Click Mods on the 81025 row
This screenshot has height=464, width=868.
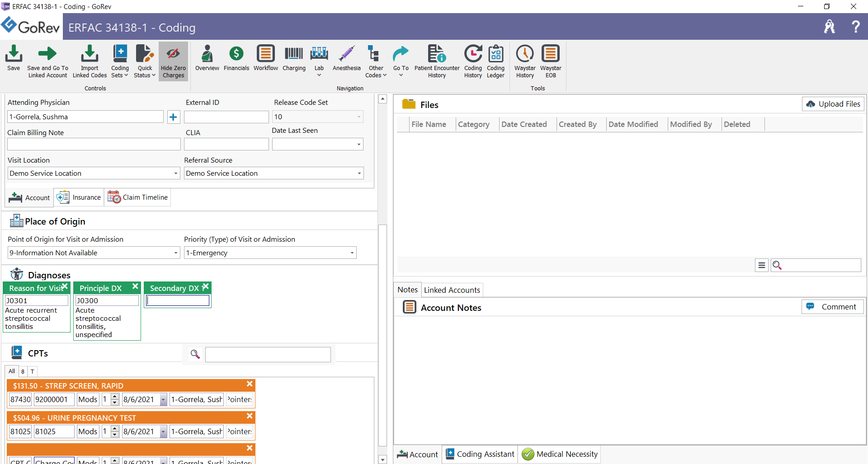point(88,431)
